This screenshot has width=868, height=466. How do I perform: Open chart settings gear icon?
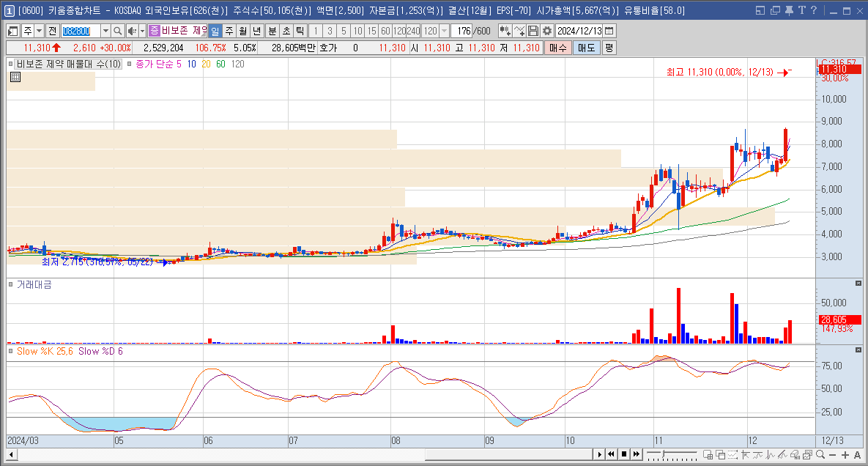pyautogui.click(x=547, y=31)
